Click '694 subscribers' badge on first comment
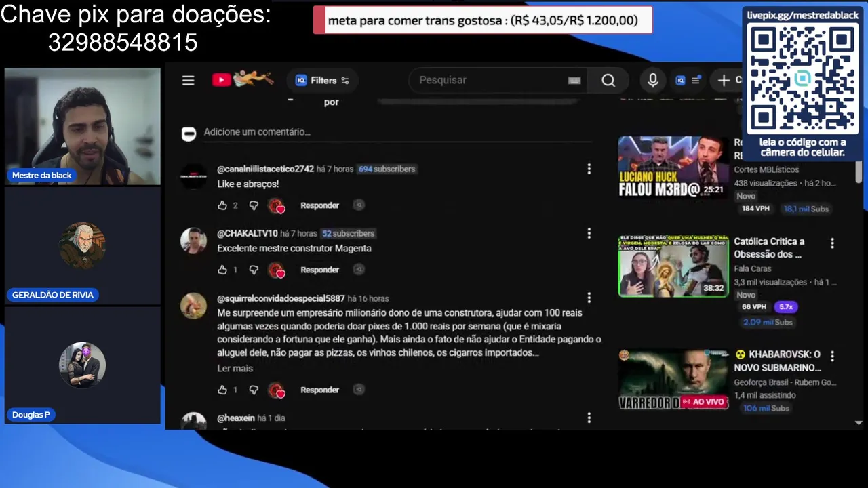Viewport: 868px width, 488px height. (x=387, y=169)
